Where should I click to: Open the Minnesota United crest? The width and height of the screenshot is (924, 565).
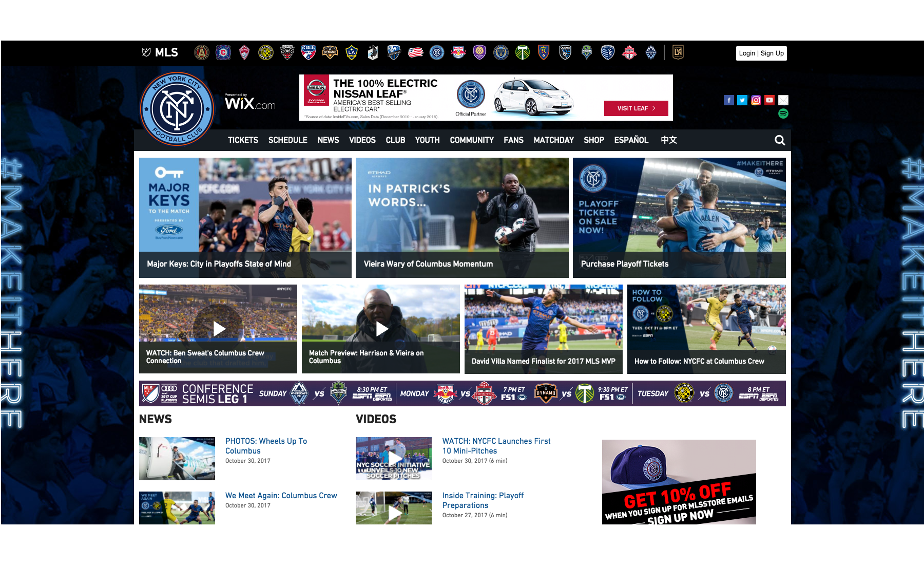click(373, 52)
